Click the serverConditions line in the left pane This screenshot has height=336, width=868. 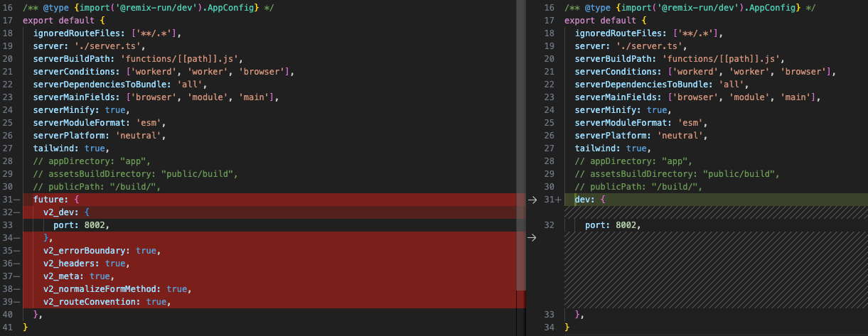click(x=164, y=72)
